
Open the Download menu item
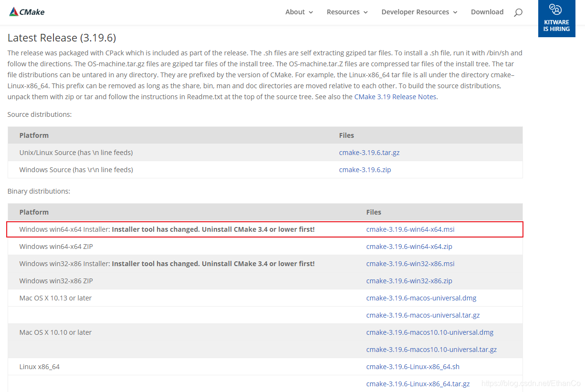pos(487,12)
